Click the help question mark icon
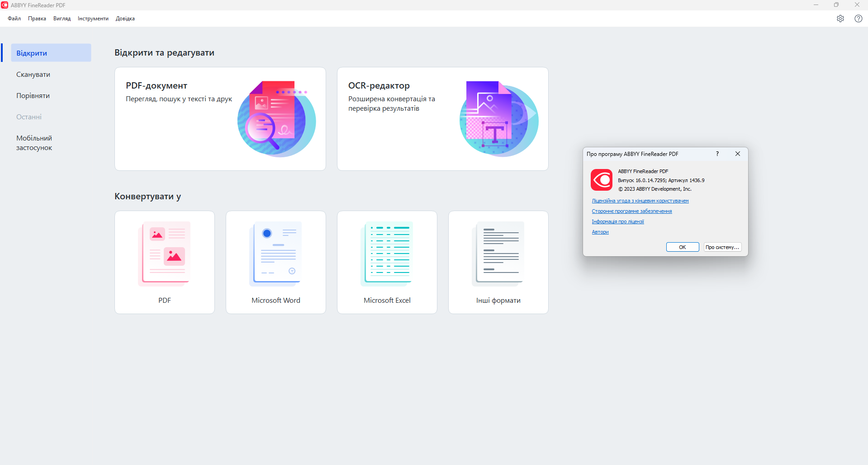Image resolution: width=868 pixels, height=465 pixels. [x=858, y=19]
